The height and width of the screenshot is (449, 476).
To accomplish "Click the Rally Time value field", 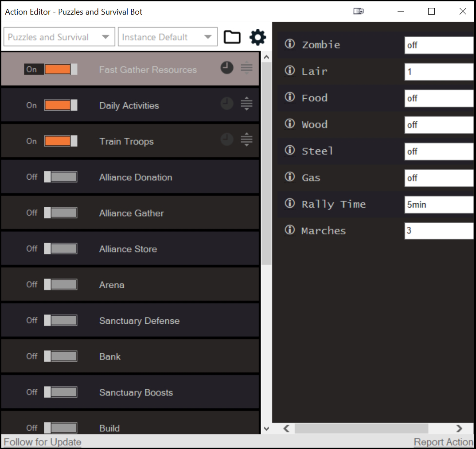I will point(439,205).
